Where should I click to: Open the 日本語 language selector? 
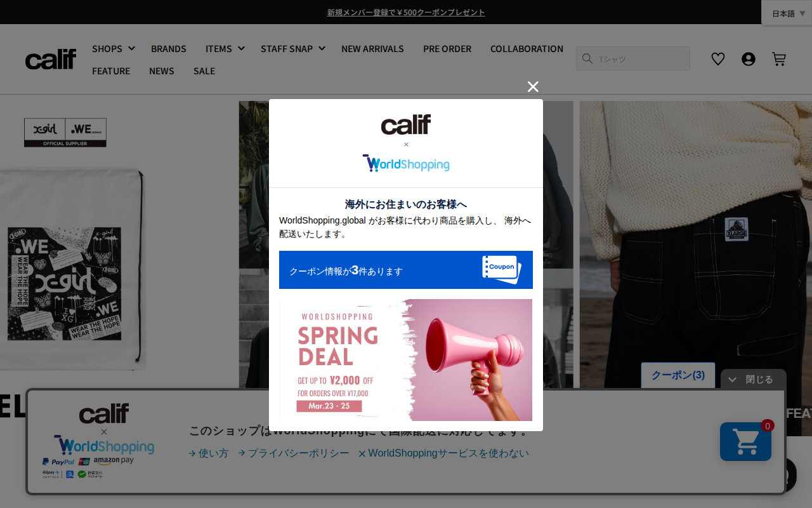[x=788, y=13]
